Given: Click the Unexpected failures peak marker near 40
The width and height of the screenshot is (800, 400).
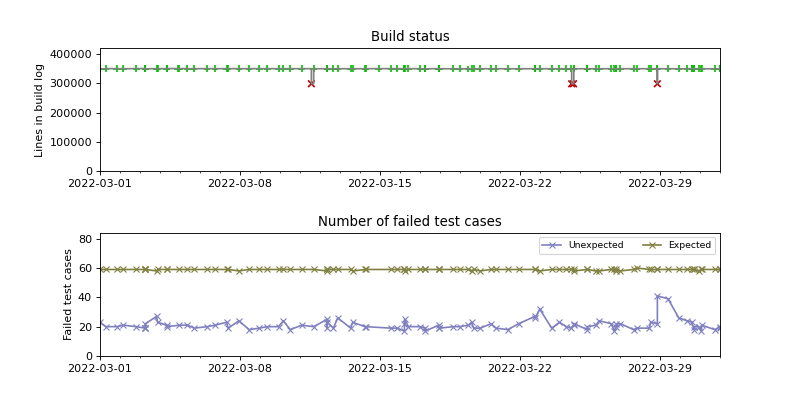Looking at the screenshot, I should point(657,297).
